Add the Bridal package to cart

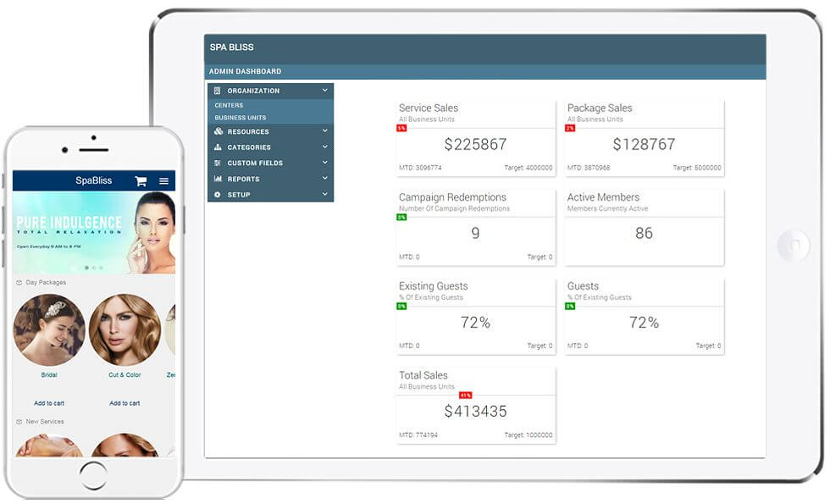click(x=49, y=403)
